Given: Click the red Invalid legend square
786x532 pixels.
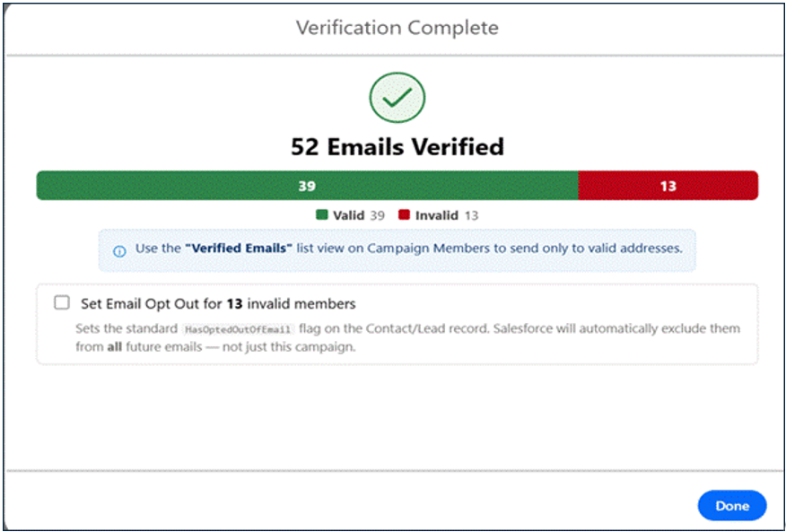Looking at the screenshot, I should 404,215.
